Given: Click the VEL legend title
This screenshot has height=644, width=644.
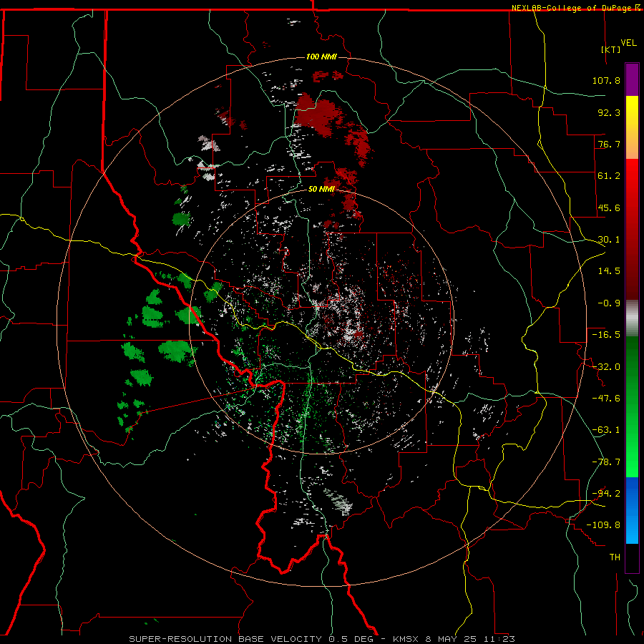Looking at the screenshot, I should [628, 43].
